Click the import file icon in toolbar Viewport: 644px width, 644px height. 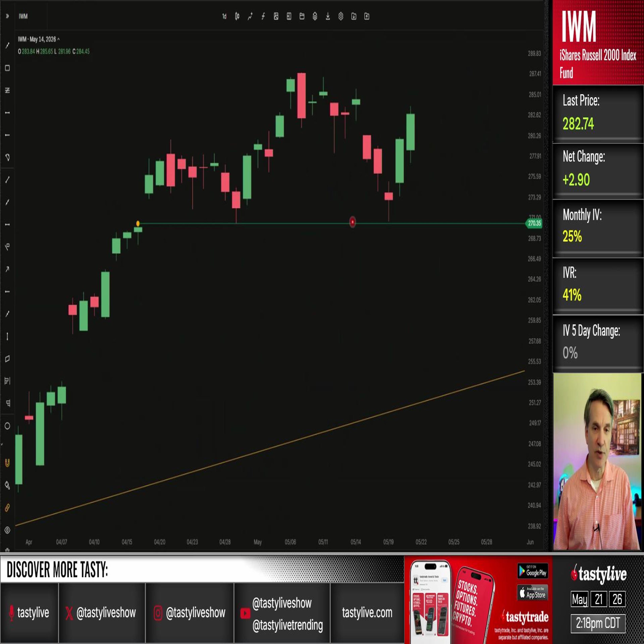point(354,16)
